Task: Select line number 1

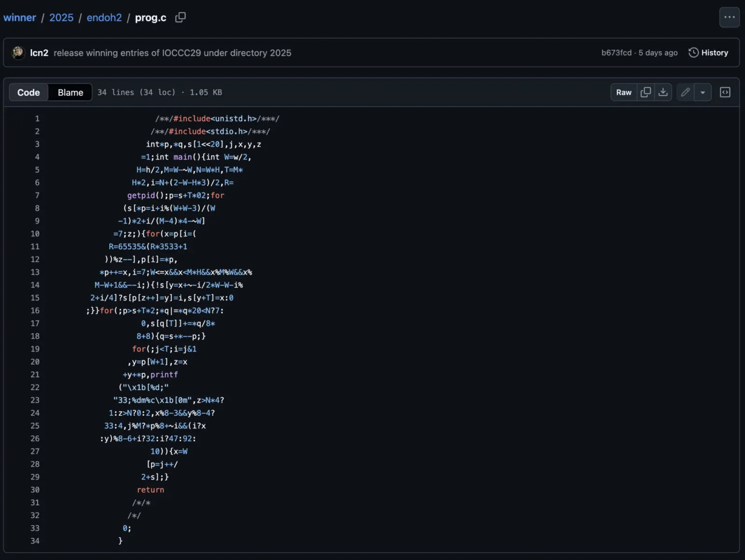Action: coord(37,119)
